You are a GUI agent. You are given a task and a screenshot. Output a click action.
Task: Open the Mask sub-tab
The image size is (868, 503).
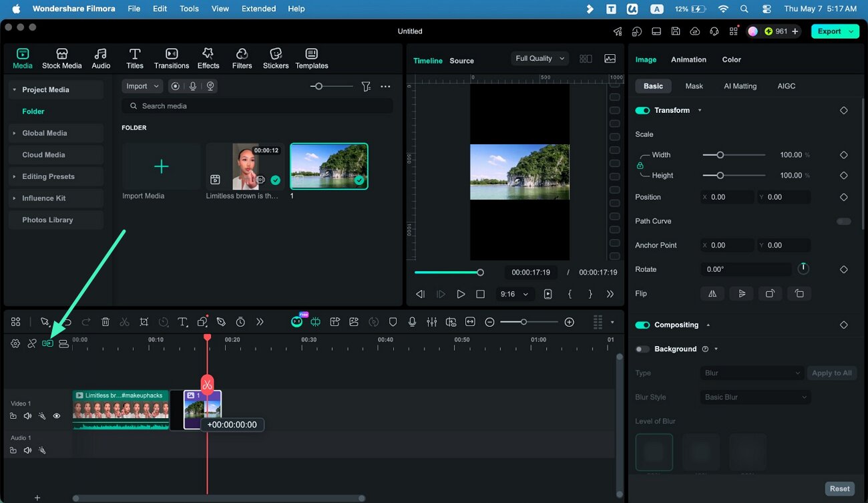click(x=694, y=86)
